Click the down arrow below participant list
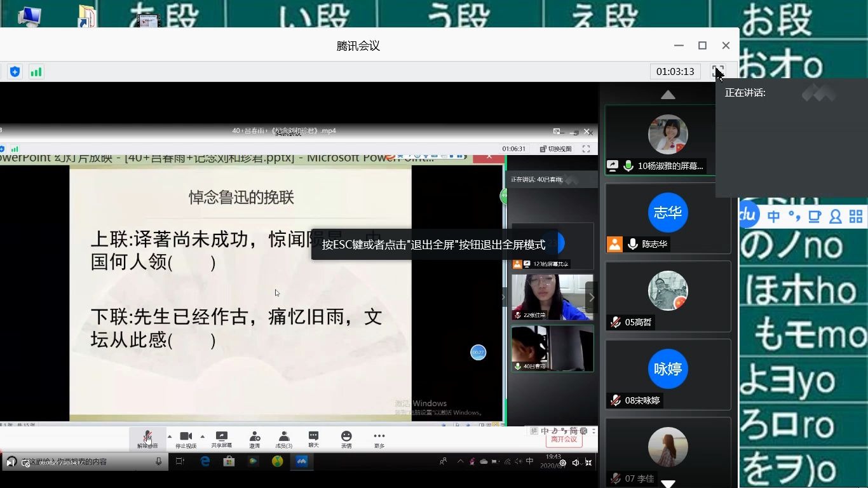This screenshot has height=488, width=868. pyautogui.click(x=668, y=484)
